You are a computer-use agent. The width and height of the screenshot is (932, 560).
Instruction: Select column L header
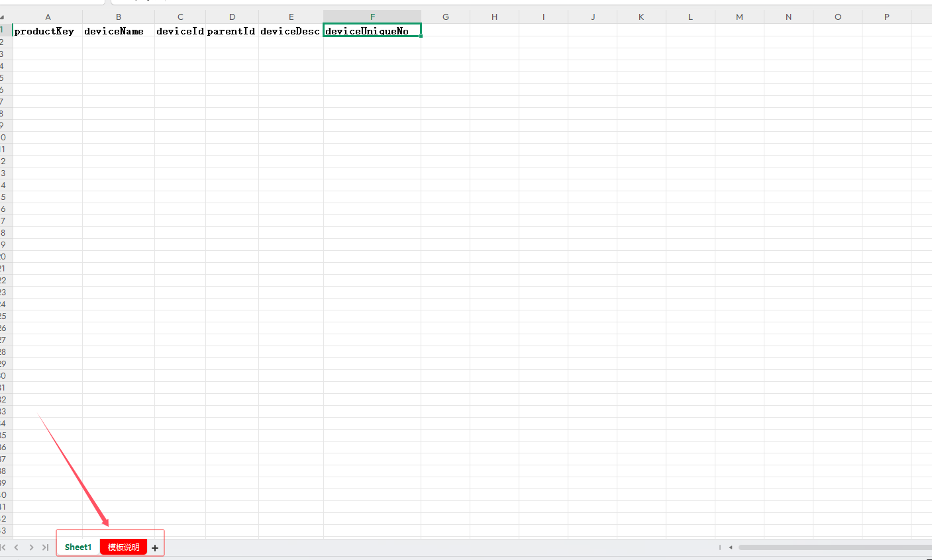click(x=690, y=17)
